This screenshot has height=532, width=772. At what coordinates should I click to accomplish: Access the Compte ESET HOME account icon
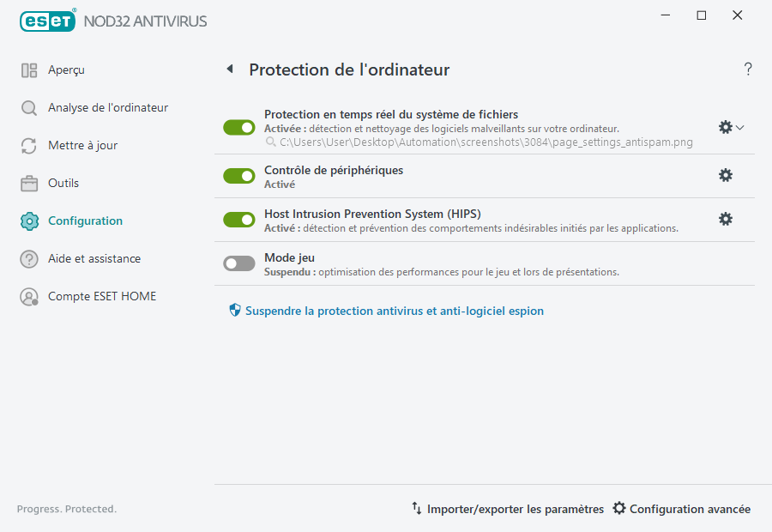[x=28, y=296]
